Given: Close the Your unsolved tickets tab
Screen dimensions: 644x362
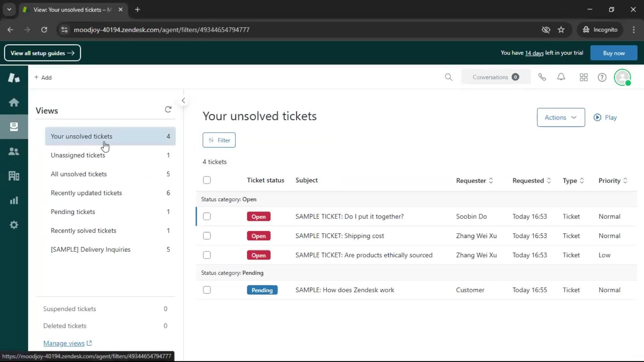Looking at the screenshot, I should point(120,10).
